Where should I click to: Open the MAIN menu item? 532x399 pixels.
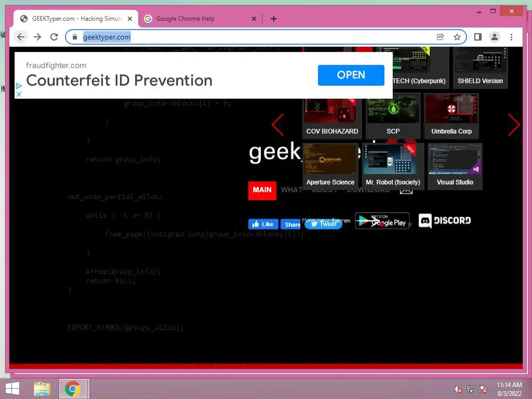262,190
